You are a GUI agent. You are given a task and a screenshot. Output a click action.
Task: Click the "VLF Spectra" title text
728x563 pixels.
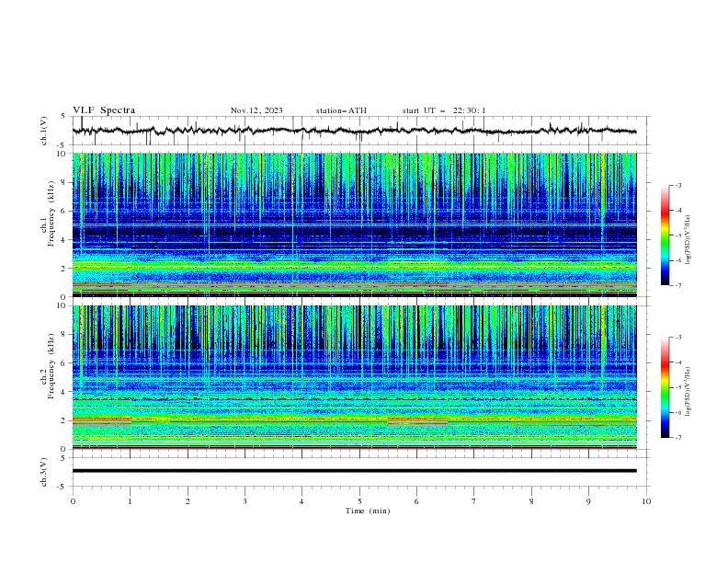point(104,110)
